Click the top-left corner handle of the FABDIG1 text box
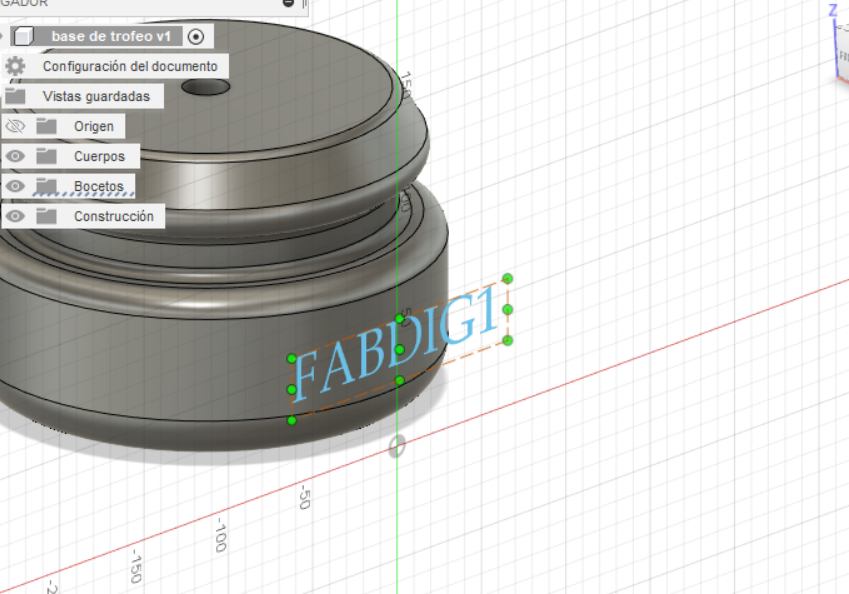849x594 pixels. point(291,358)
